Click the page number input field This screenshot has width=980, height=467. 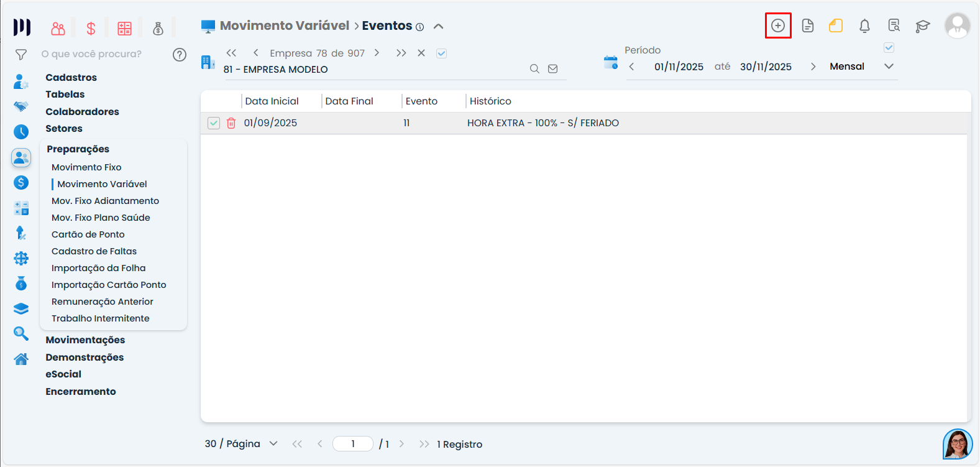coord(353,443)
